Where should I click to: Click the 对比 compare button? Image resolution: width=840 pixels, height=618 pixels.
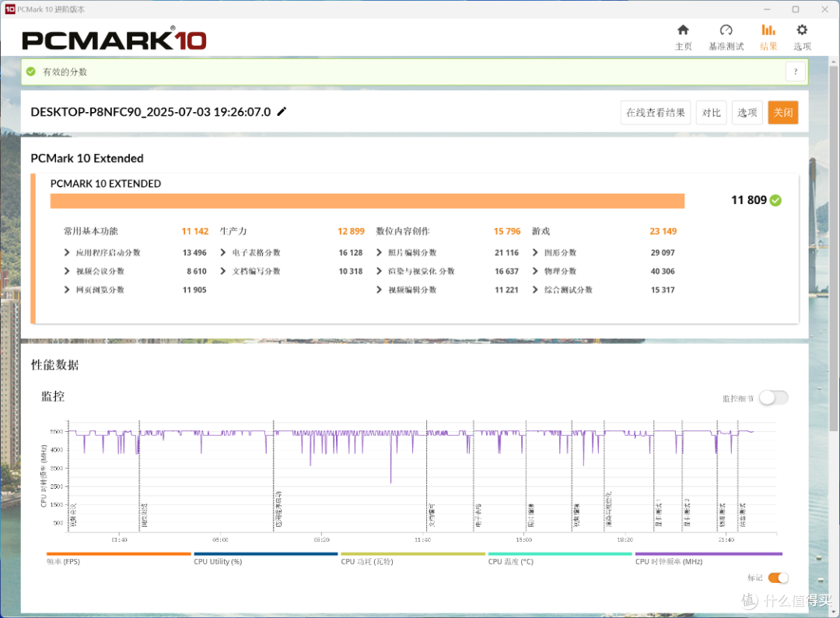click(711, 113)
